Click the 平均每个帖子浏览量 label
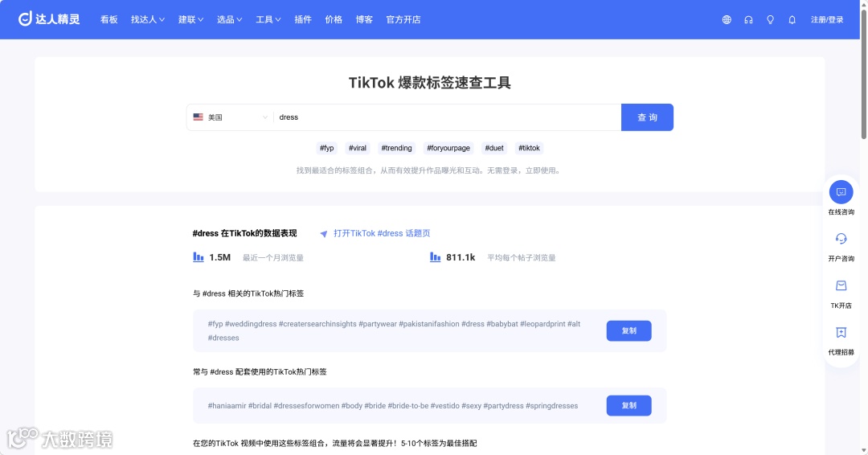Viewport: 868px width, 455px height. (522, 258)
